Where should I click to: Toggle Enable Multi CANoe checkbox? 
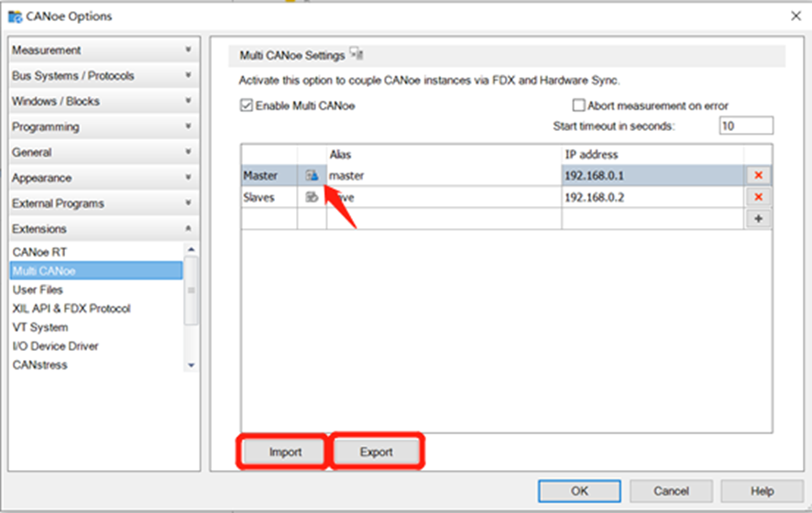click(x=247, y=105)
